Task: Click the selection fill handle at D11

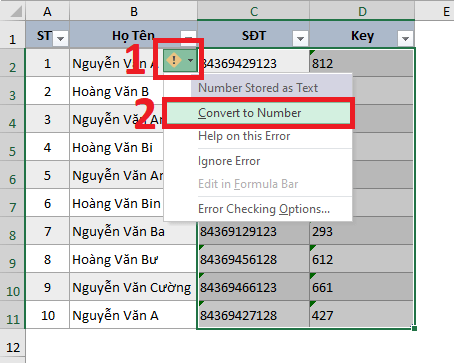Action: pyautogui.click(x=414, y=328)
